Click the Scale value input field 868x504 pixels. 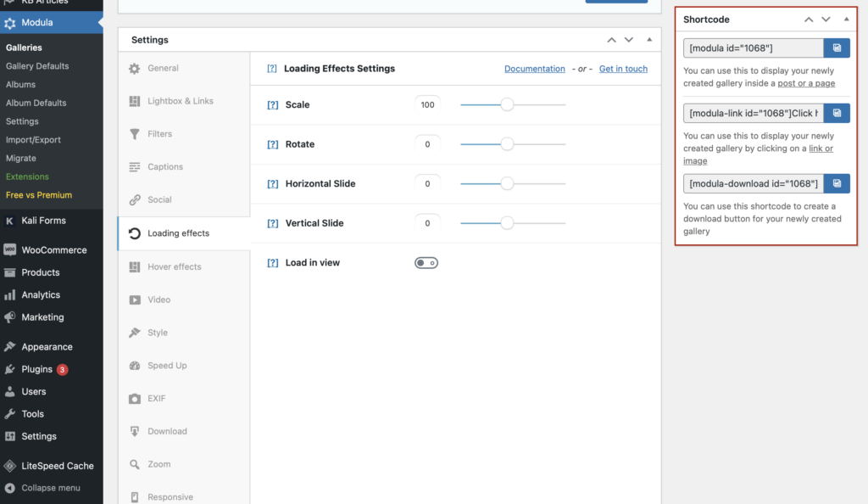coord(427,105)
